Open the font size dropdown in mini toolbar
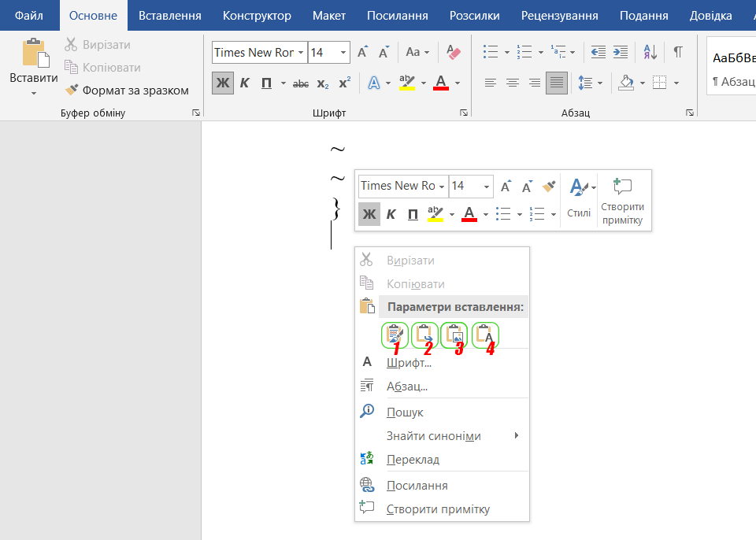756x540 pixels. point(487,187)
